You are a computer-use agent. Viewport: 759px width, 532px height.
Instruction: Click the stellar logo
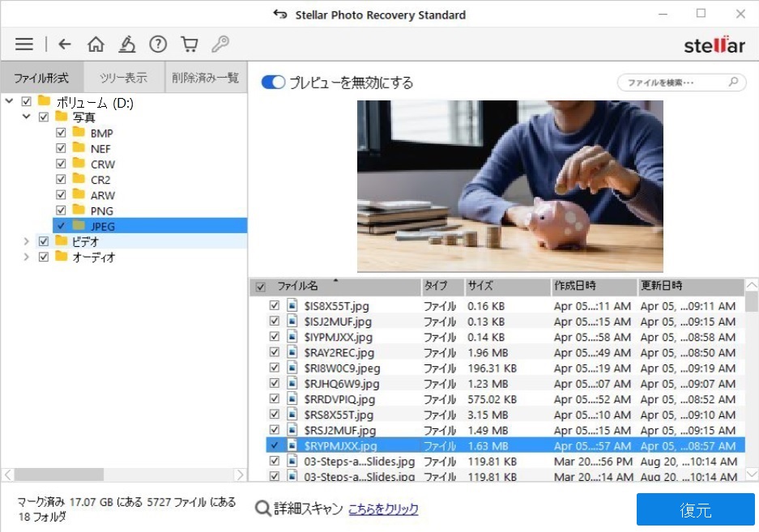(x=714, y=45)
